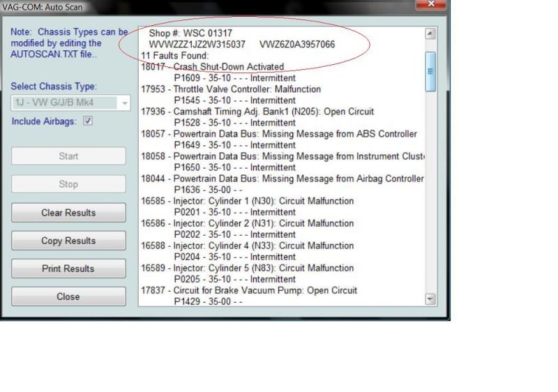Click fault 16586 Injector Cylinder 2 (N31)

248,223
